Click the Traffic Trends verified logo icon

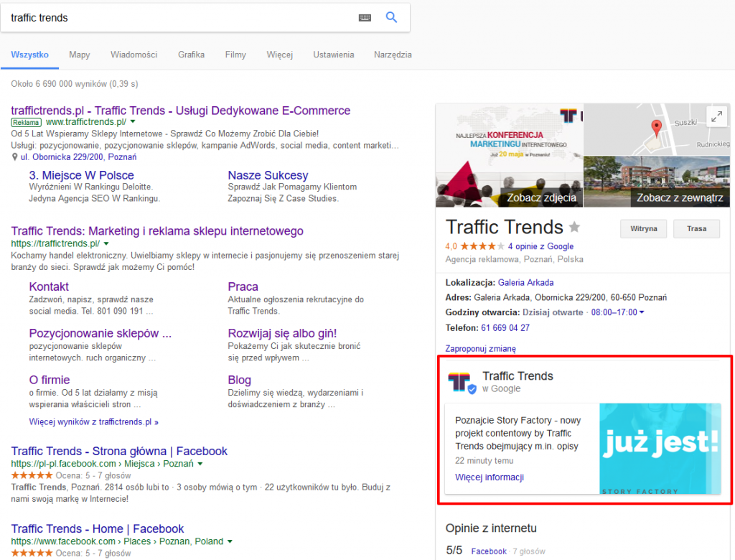[x=462, y=382]
